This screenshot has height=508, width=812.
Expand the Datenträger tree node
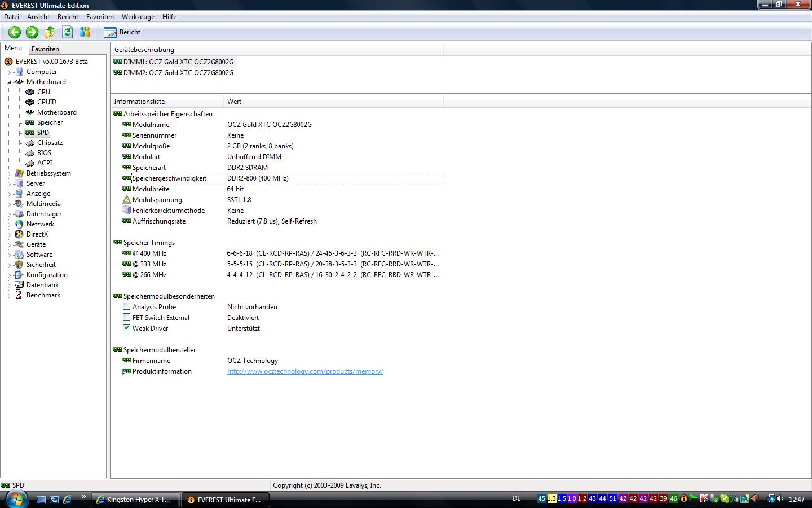pyautogui.click(x=9, y=214)
